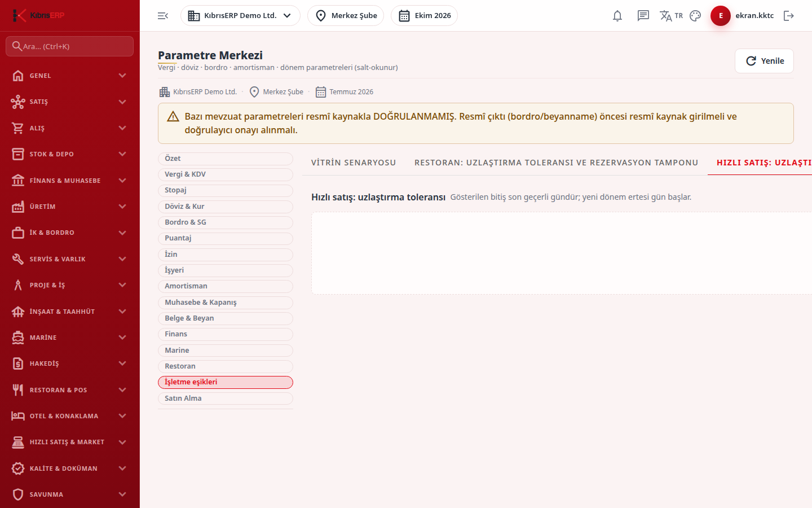
Task: Click the Yenile refresh button
Action: pos(764,61)
